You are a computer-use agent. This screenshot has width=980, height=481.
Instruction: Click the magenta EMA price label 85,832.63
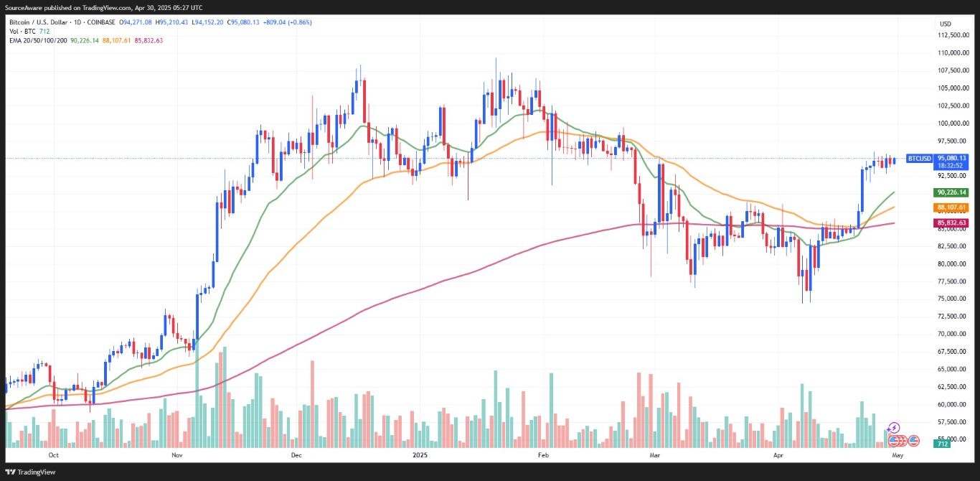coord(951,223)
